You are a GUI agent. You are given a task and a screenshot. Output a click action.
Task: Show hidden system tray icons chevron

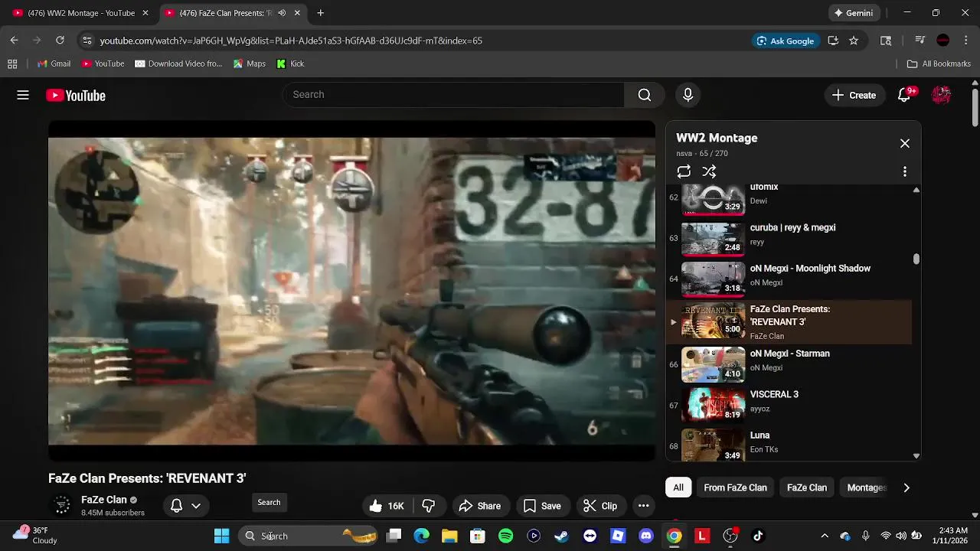tap(824, 536)
